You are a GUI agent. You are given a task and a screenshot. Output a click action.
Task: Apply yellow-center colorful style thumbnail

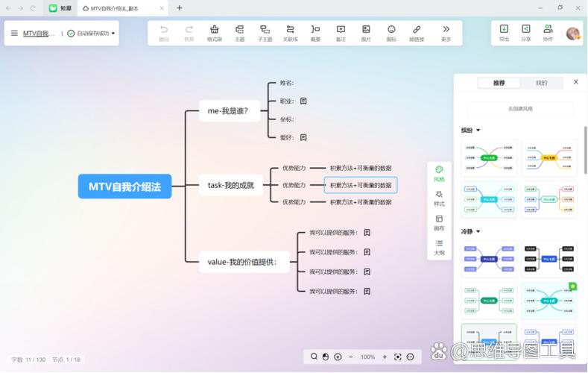(549, 157)
